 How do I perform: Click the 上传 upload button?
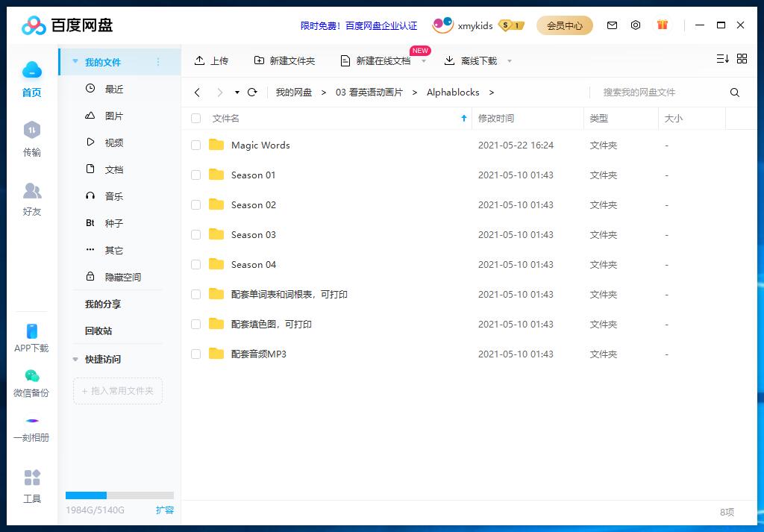(211, 60)
